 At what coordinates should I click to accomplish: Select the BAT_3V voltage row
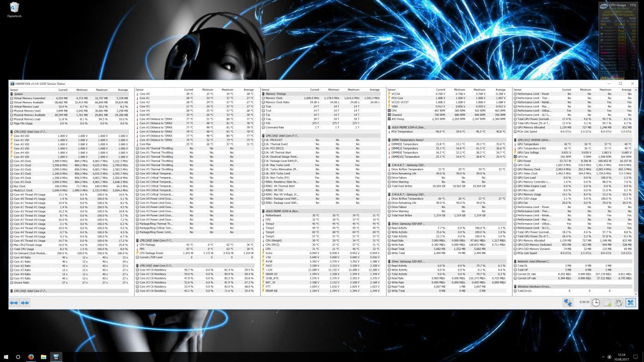pos(321,282)
